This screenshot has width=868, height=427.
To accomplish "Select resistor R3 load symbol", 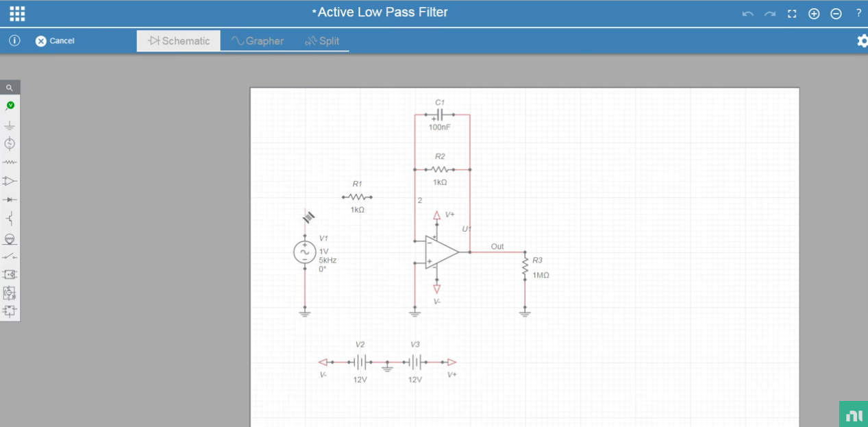I will (x=525, y=267).
